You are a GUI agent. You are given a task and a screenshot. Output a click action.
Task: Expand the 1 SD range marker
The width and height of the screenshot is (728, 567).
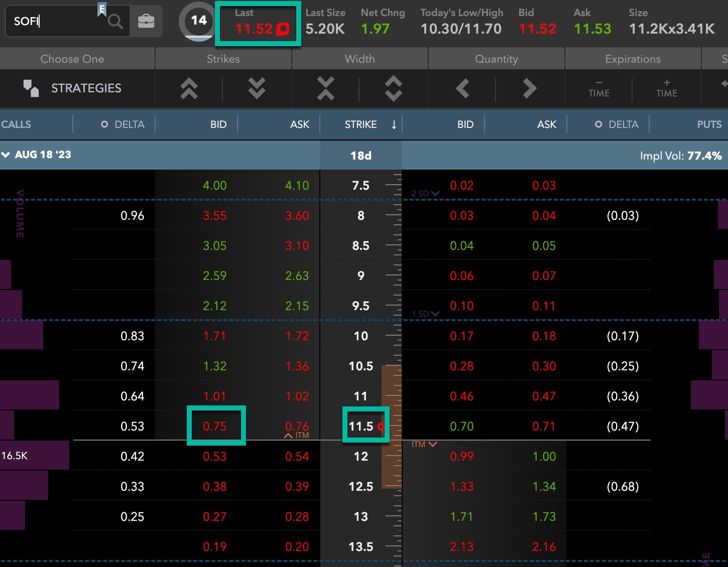(x=425, y=314)
